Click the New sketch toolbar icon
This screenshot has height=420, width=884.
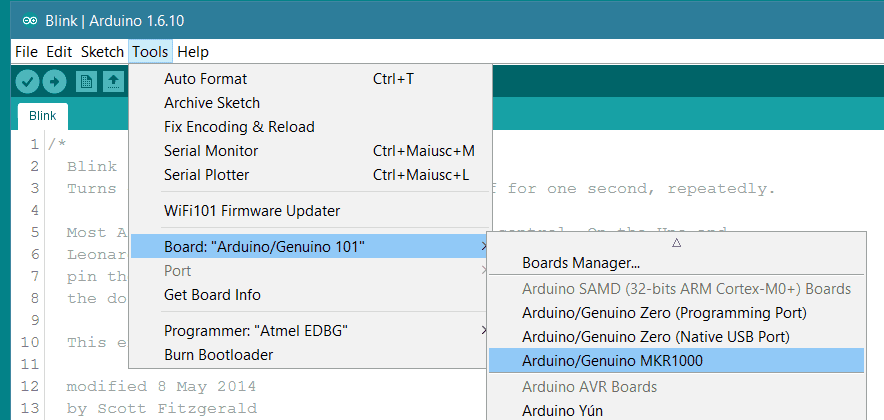[86, 82]
